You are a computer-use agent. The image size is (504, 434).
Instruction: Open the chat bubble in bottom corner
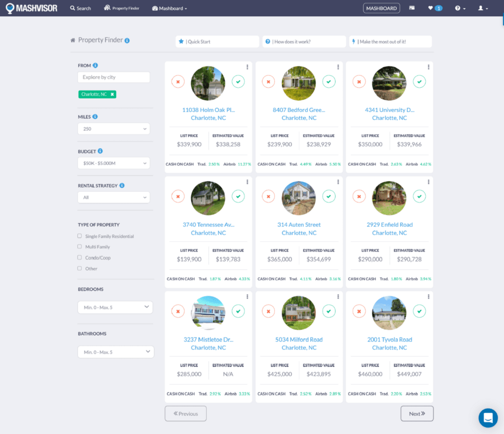point(488,418)
